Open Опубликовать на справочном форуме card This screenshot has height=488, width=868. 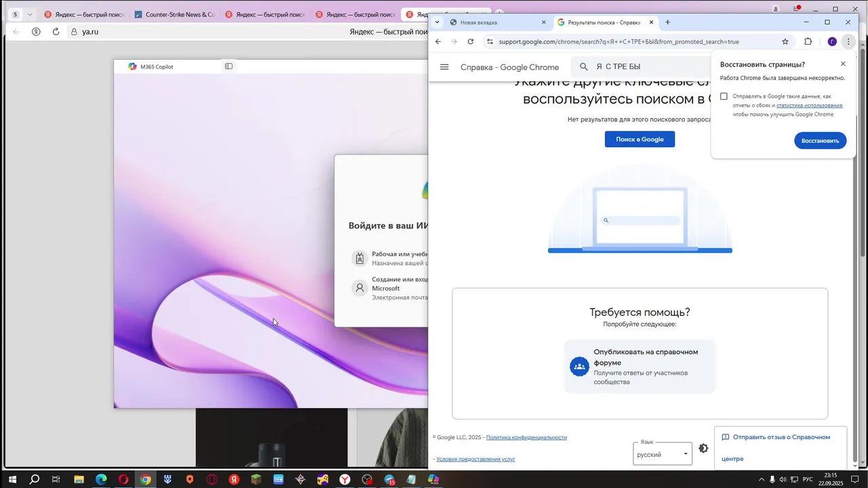pos(639,367)
